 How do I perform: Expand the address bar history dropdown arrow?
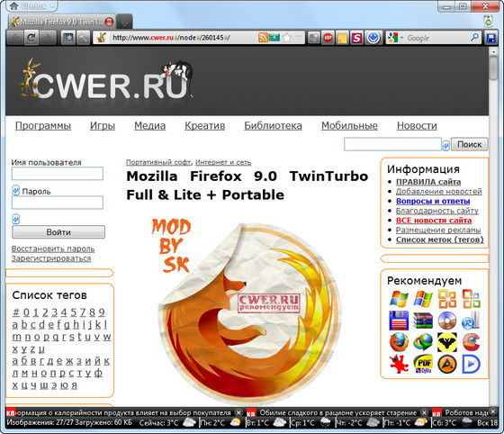(299, 38)
